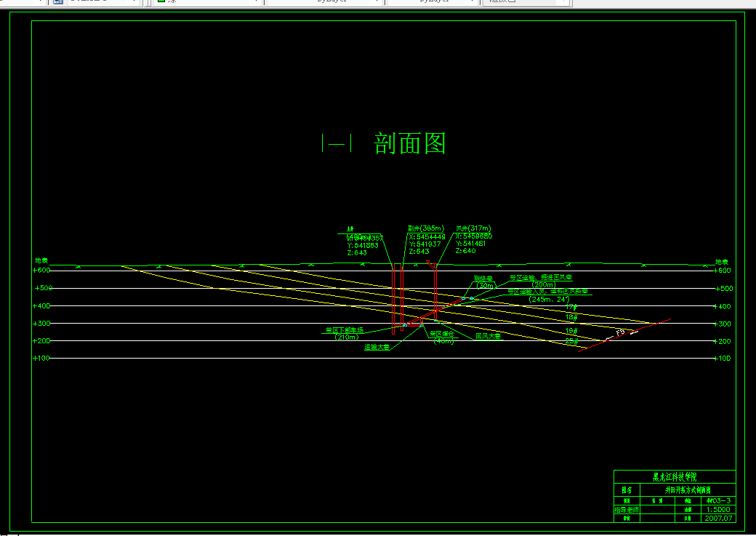The width and height of the screenshot is (756, 536).
Task: Click the right +500 elevation label
Action: [x=723, y=289]
